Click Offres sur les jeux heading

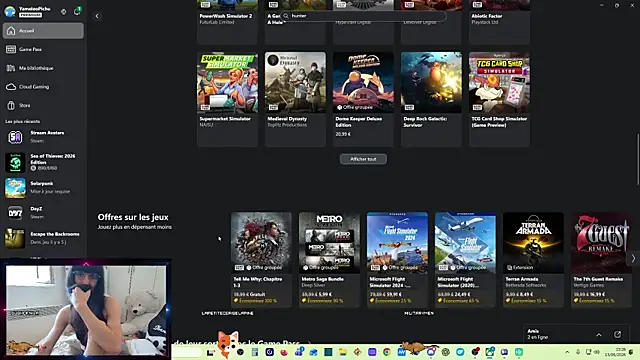click(133, 217)
